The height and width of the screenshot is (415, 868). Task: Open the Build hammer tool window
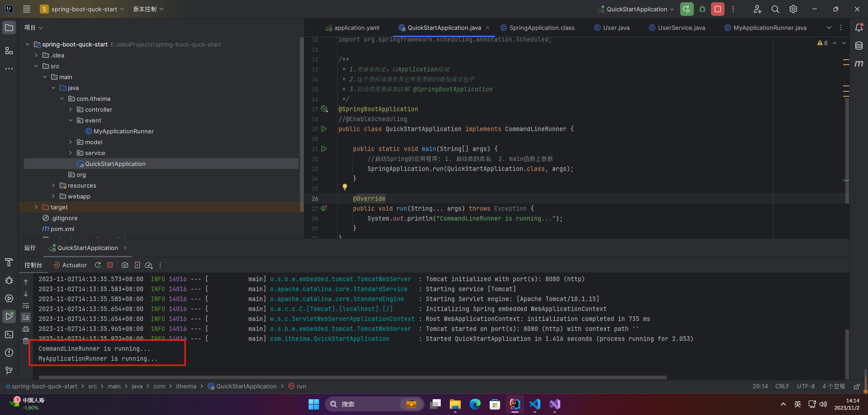(x=9, y=262)
